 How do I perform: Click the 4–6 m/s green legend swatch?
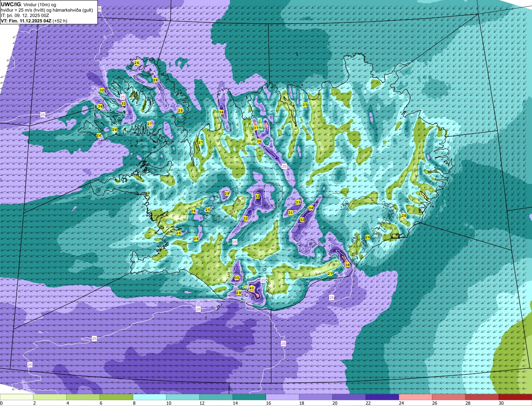coord(83,397)
